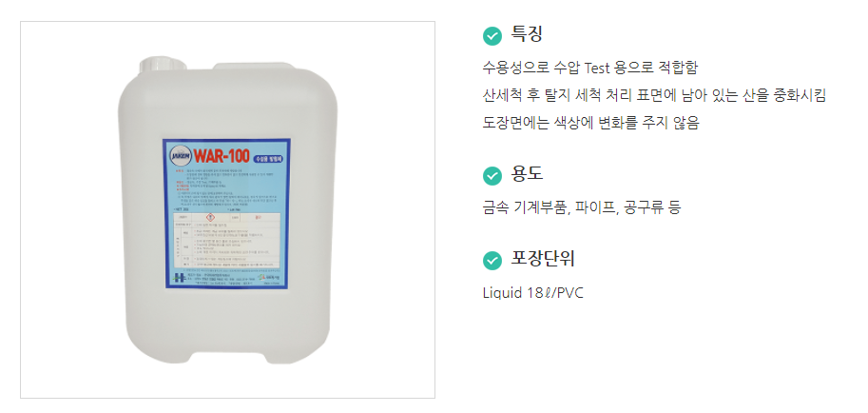Click the packaging text Liquid 18ℓ/PVC
The height and width of the screenshot is (413, 868).
[x=533, y=293]
